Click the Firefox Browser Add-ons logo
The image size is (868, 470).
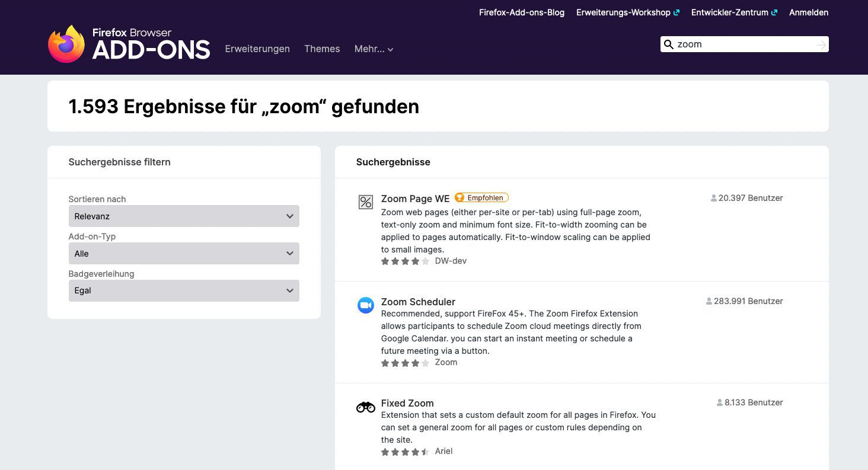click(x=129, y=44)
